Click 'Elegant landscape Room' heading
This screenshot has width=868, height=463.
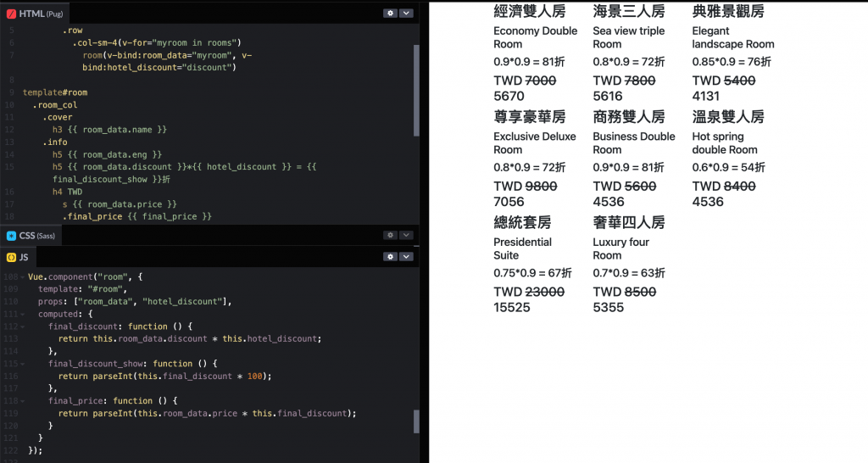733,37
